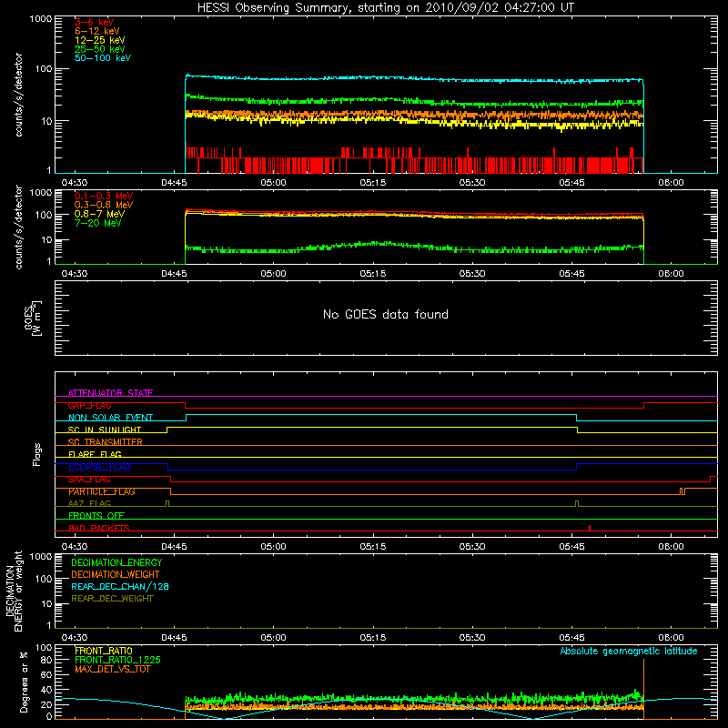
Task: Click the HESSI Observing Summary title text
Action: [x=385, y=8]
